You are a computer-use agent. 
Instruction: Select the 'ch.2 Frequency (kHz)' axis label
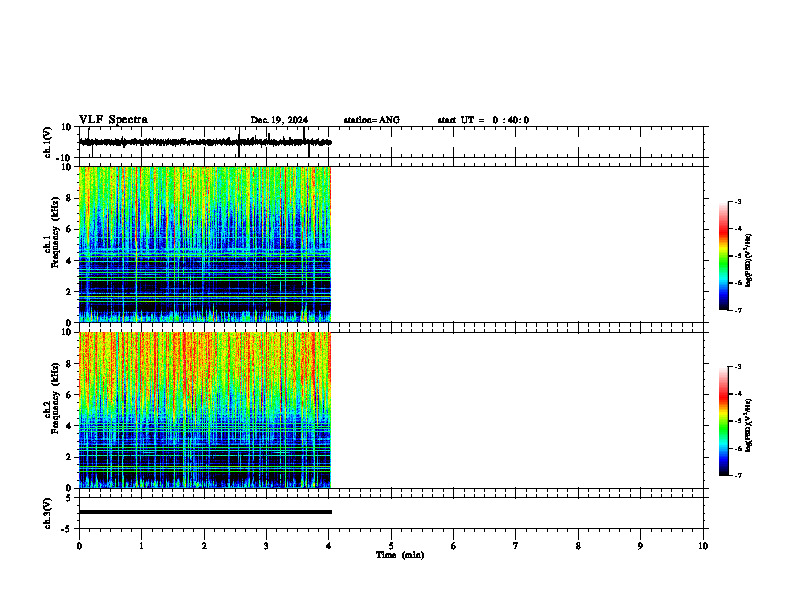coord(52,398)
